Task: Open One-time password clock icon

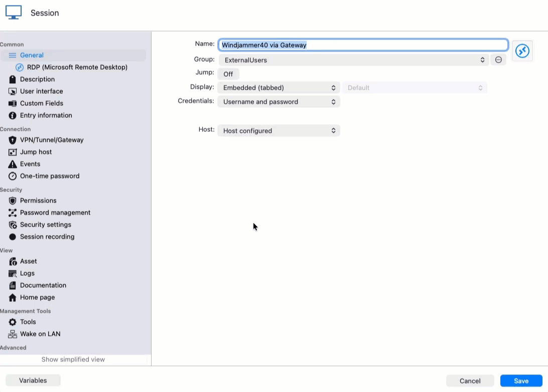Action: tap(13, 176)
